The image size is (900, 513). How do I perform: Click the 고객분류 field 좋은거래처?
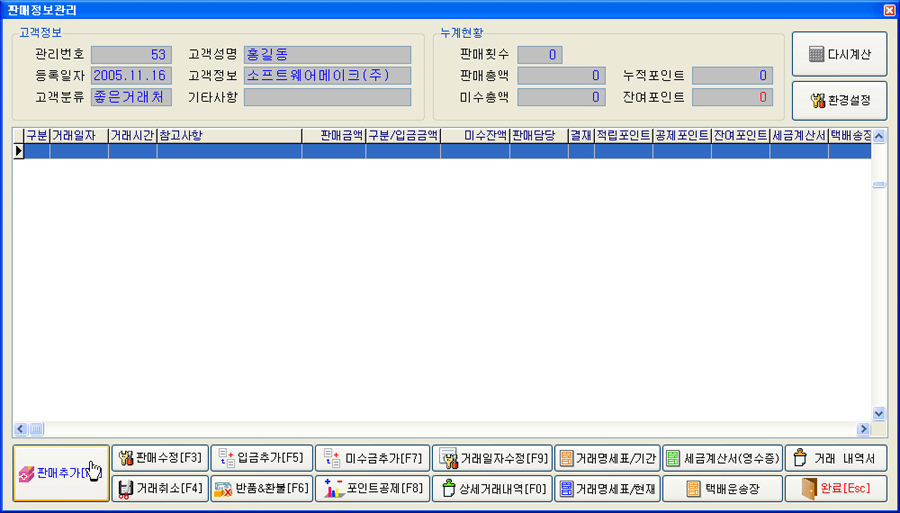(x=131, y=96)
